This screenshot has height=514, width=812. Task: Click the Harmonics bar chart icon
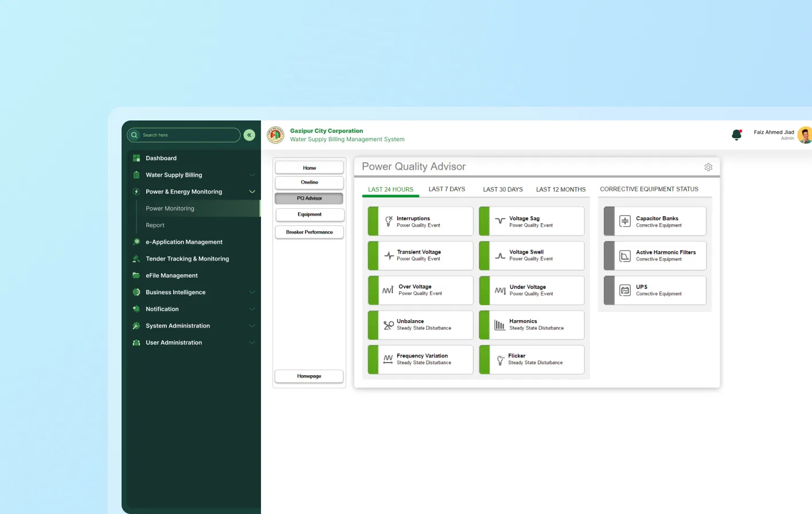499,325
